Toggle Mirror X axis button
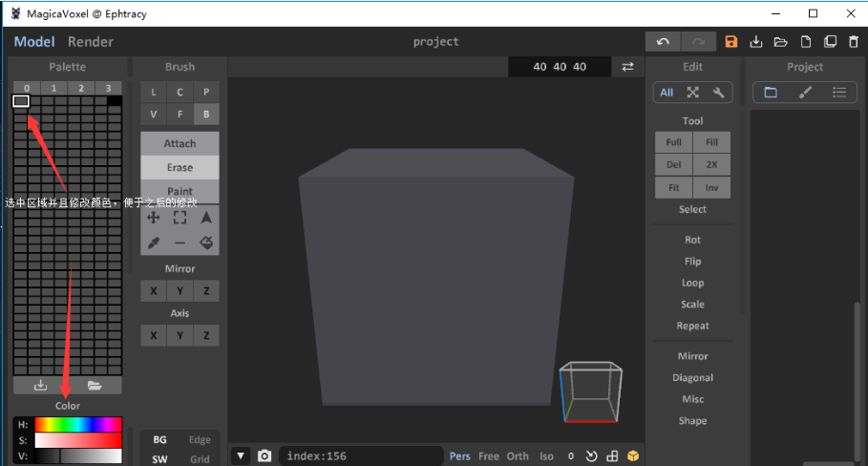 pyautogui.click(x=153, y=291)
